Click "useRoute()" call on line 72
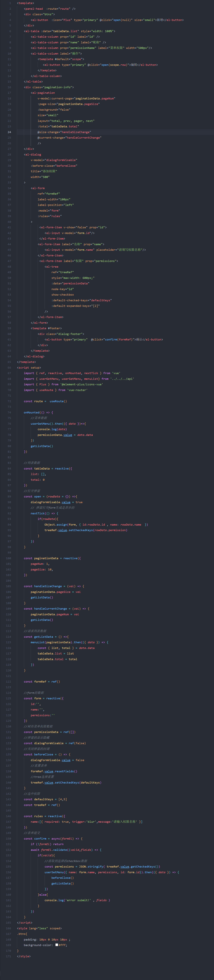 pyautogui.click(x=58, y=401)
